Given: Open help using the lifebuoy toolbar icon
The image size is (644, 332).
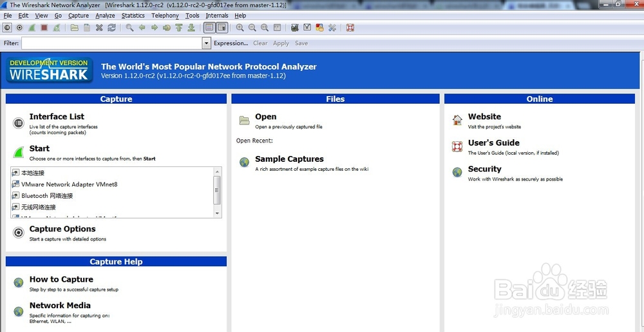Looking at the screenshot, I should [350, 28].
